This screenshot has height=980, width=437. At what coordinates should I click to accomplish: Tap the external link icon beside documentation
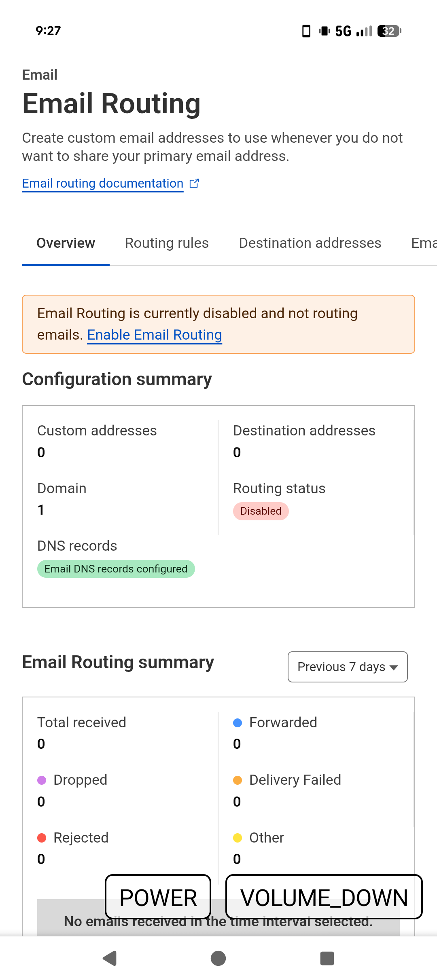tap(194, 183)
